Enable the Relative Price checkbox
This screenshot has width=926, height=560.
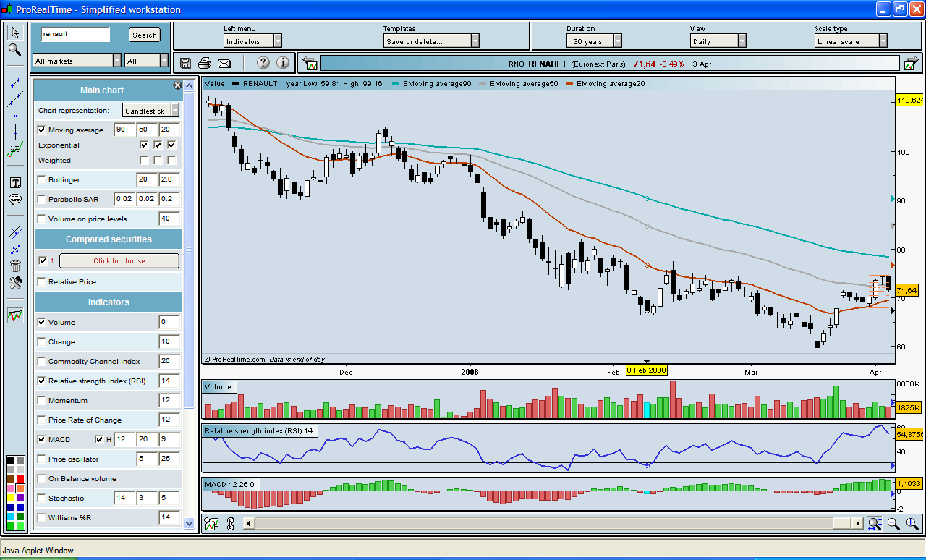pos(41,281)
